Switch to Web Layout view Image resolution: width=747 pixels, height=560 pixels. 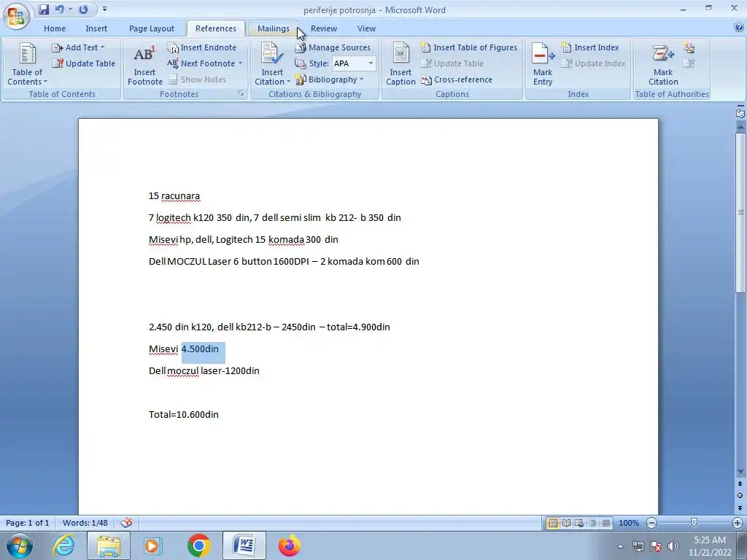[x=579, y=523]
